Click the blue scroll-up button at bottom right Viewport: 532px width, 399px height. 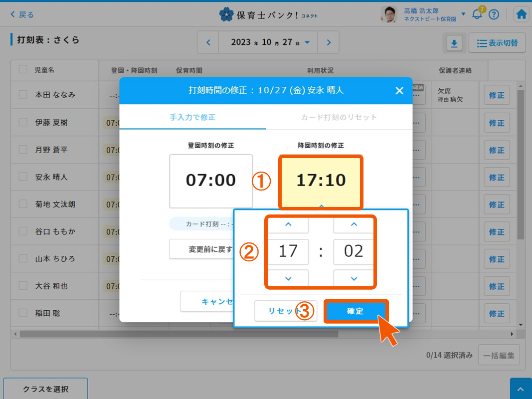521,389
